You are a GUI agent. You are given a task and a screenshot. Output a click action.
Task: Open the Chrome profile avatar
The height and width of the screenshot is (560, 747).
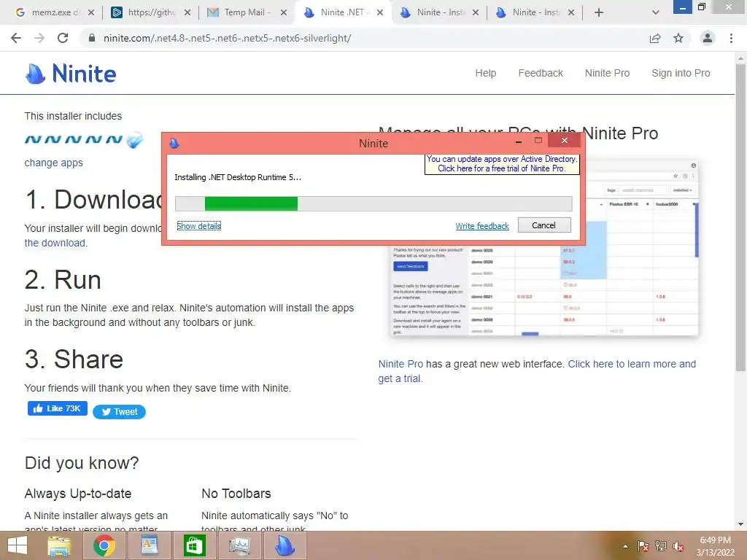[708, 38]
